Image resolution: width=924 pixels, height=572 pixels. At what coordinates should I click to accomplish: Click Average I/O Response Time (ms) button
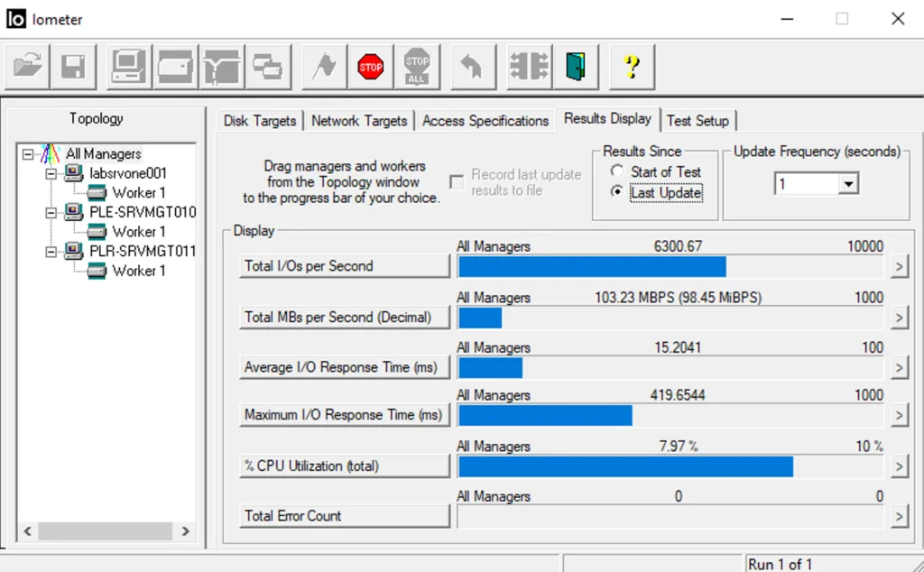point(344,367)
